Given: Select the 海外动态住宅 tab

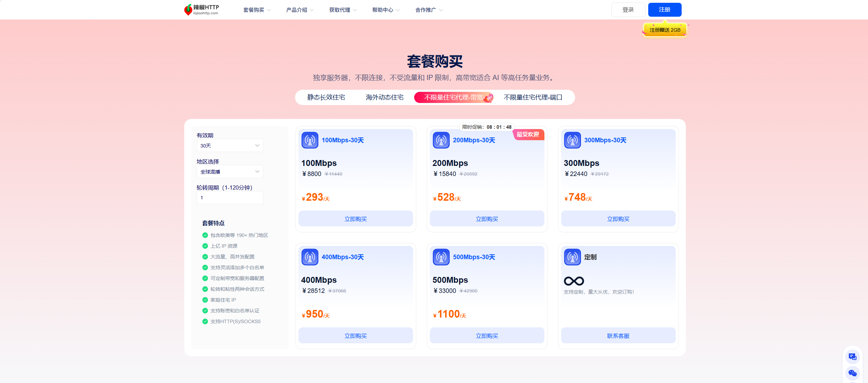Looking at the screenshot, I should 384,97.
